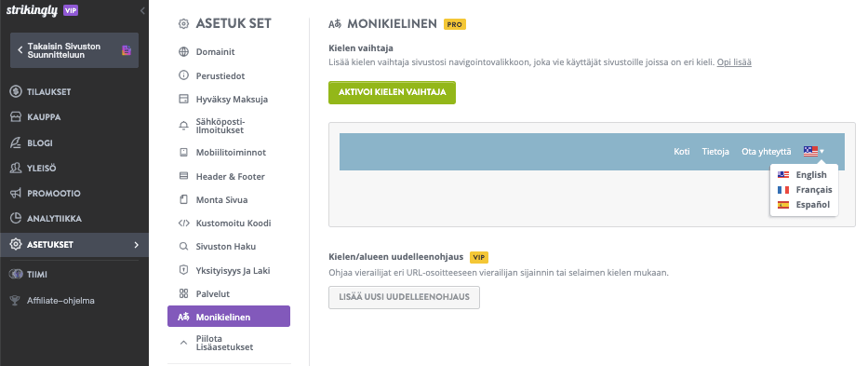The image size is (868, 366).
Task: Select the Yksityisyys Ja Laki label
Action: point(234,271)
